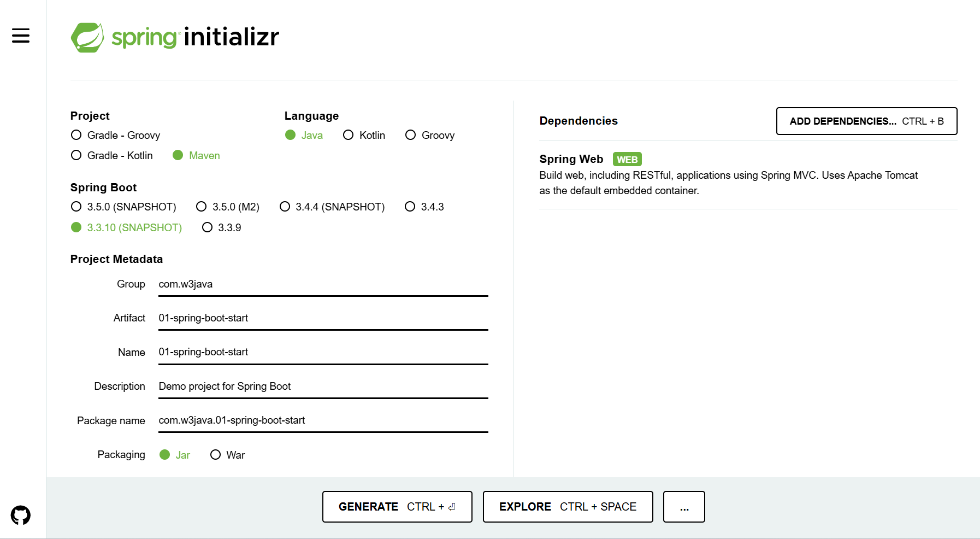980x539 pixels.
Task: Click the Spring Initializr logo
Action: pos(175,37)
